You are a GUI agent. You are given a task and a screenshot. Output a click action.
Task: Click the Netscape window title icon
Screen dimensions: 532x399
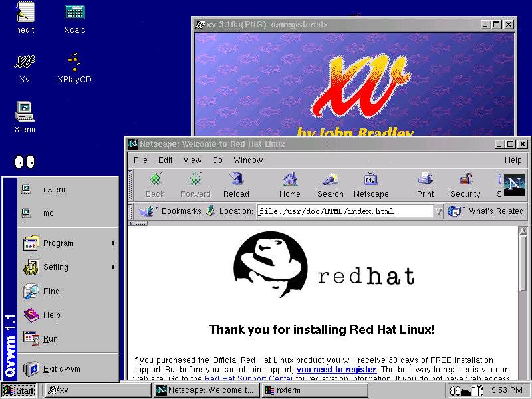tap(133, 144)
